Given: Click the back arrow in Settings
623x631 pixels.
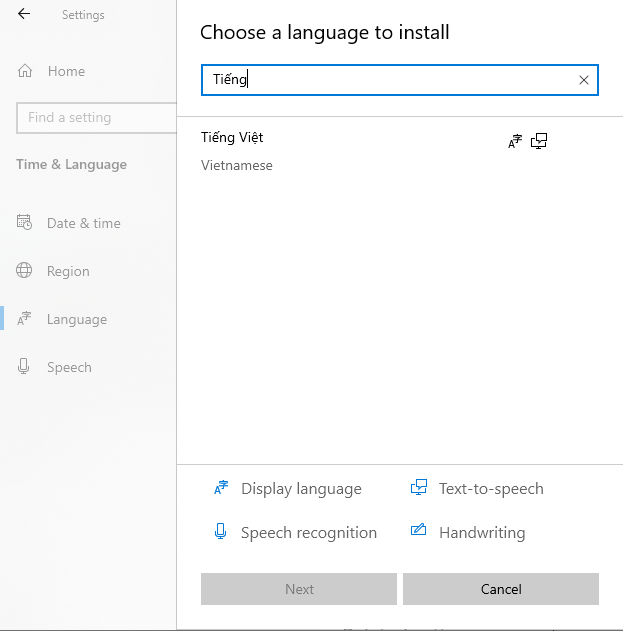Looking at the screenshot, I should coord(24,14).
